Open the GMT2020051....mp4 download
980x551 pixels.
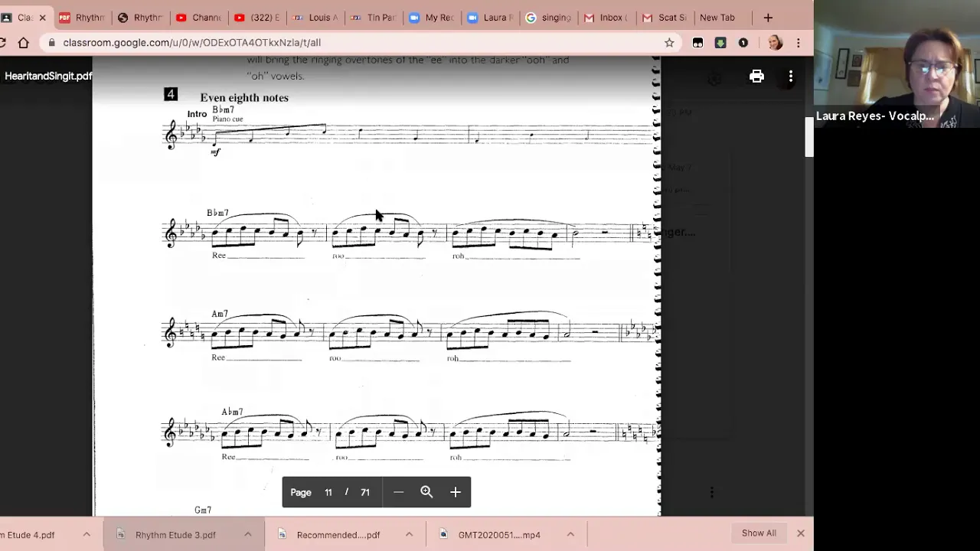coord(499,535)
